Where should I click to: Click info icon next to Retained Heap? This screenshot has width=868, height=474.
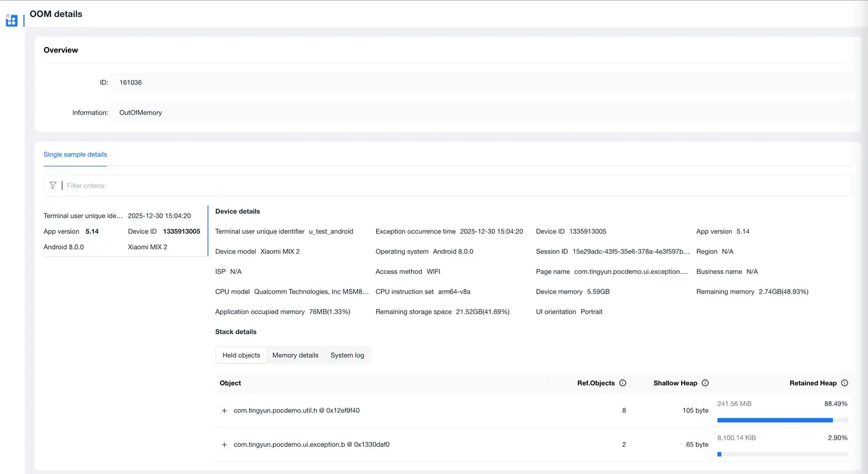click(844, 383)
